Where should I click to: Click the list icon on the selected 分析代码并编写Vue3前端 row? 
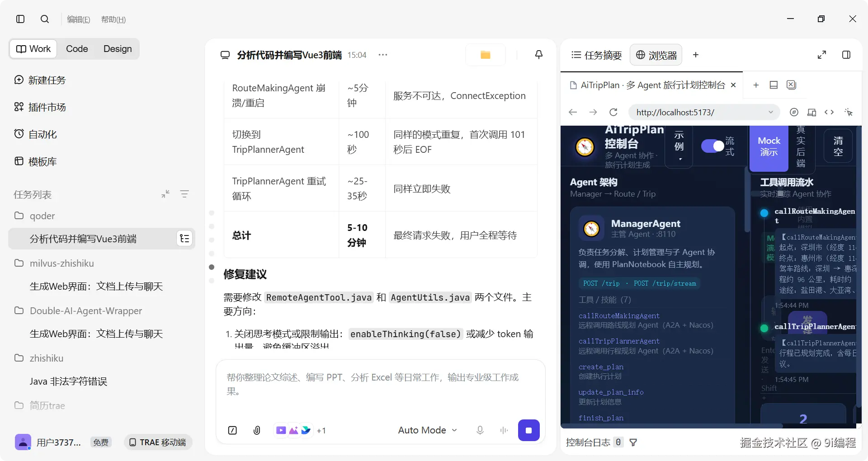pyautogui.click(x=184, y=239)
